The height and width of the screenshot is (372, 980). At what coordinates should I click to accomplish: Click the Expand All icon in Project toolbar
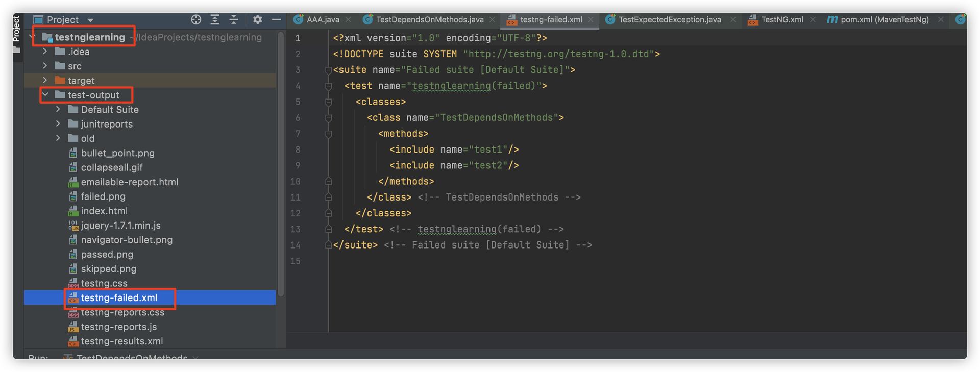[x=215, y=19]
